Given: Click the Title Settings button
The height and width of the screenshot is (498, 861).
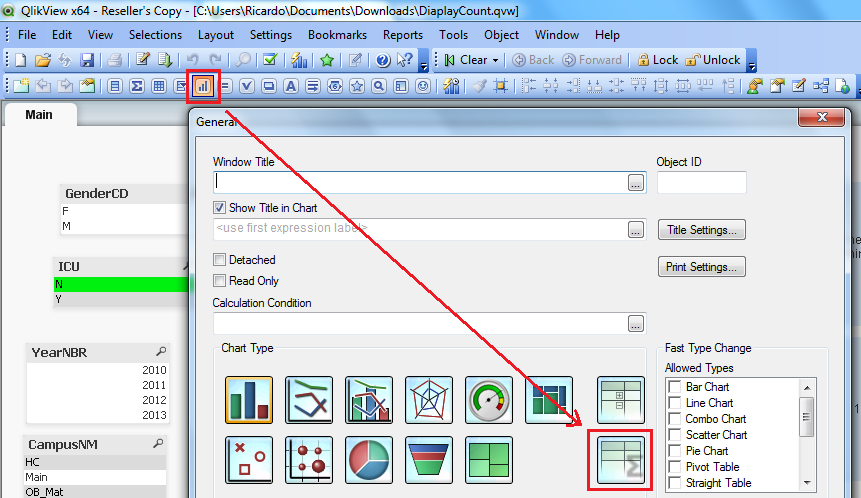Looking at the screenshot, I should tap(702, 230).
